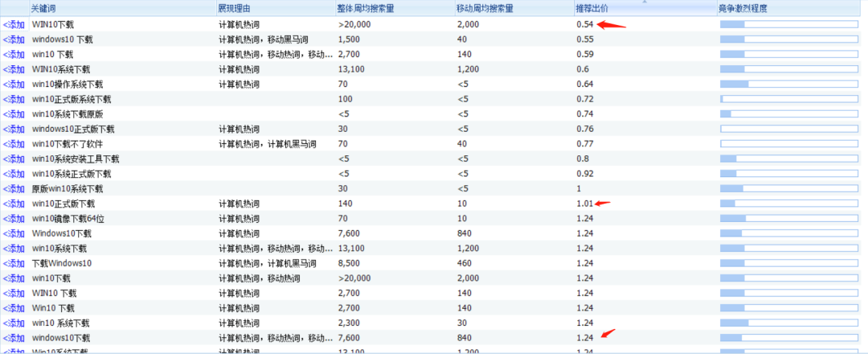Click the sort arrow above 推荐出价
The width and height of the screenshot is (868, 354).
click(x=644, y=2)
